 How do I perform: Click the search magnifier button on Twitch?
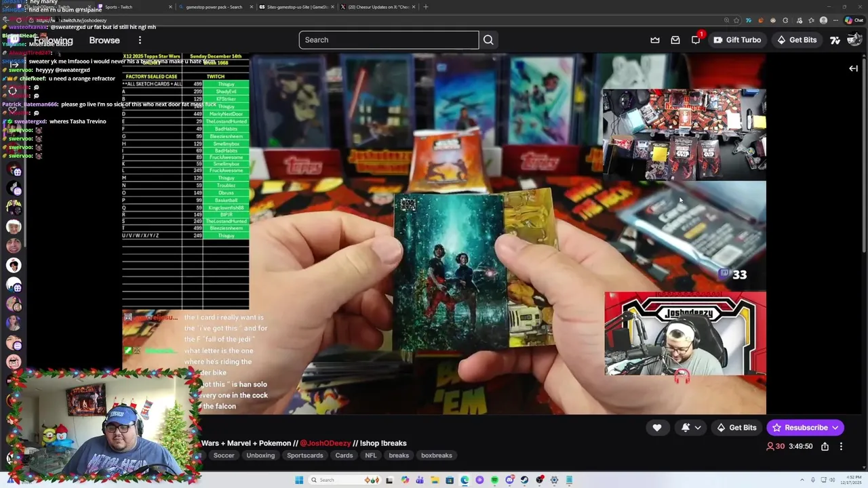[488, 40]
